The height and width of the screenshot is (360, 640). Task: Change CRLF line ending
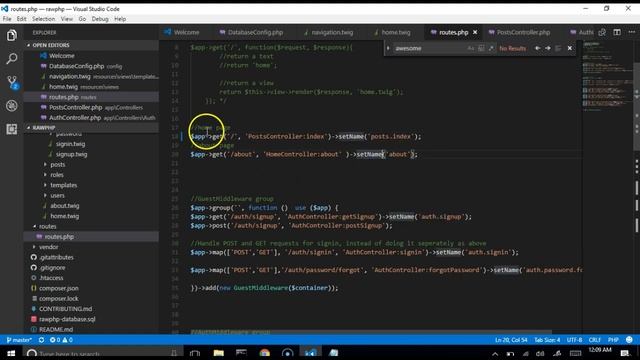tap(594, 340)
